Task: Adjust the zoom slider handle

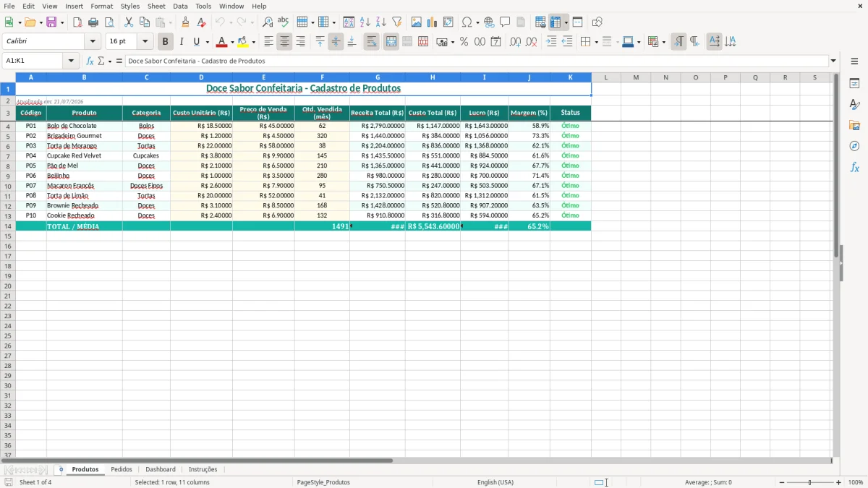Action: point(809,482)
